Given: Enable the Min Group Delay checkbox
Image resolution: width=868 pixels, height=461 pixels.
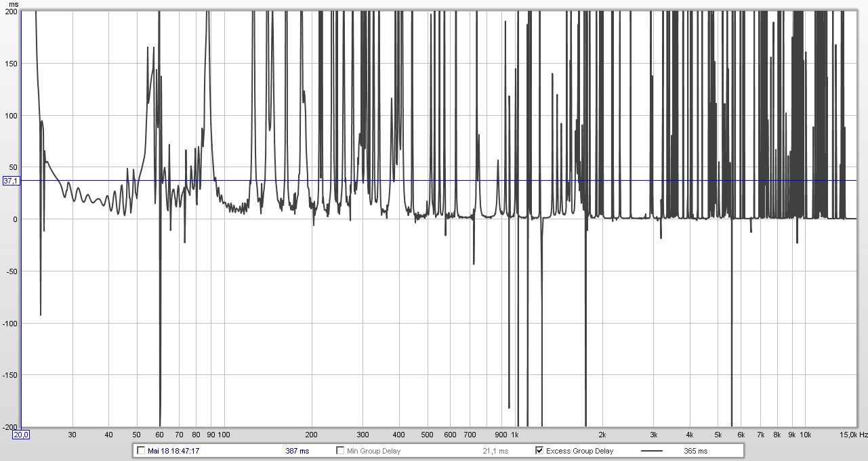Looking at the screenshot, I should point(341,451).
